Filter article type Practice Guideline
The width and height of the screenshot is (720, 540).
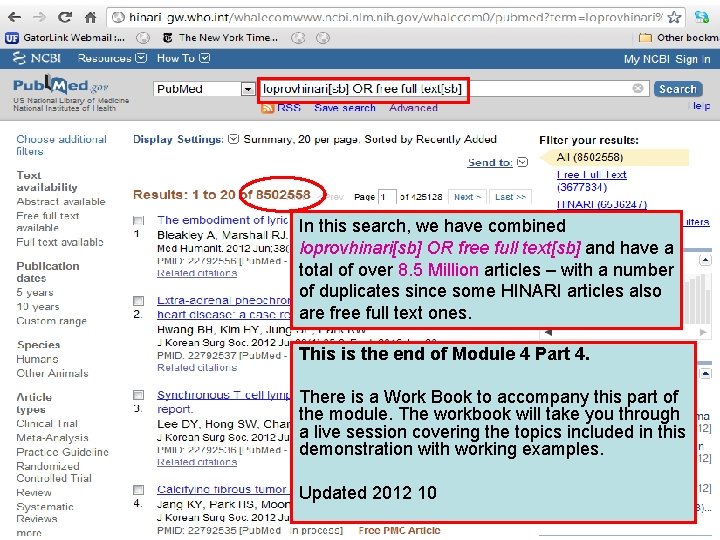[x=62, y=452]
